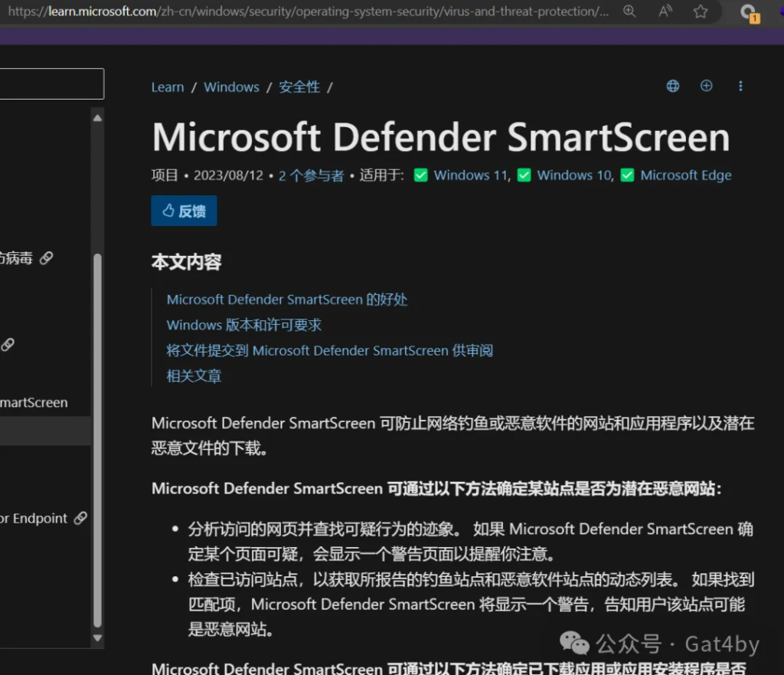Click green check icon before Microsoft Edge

[x=627, y=175]
